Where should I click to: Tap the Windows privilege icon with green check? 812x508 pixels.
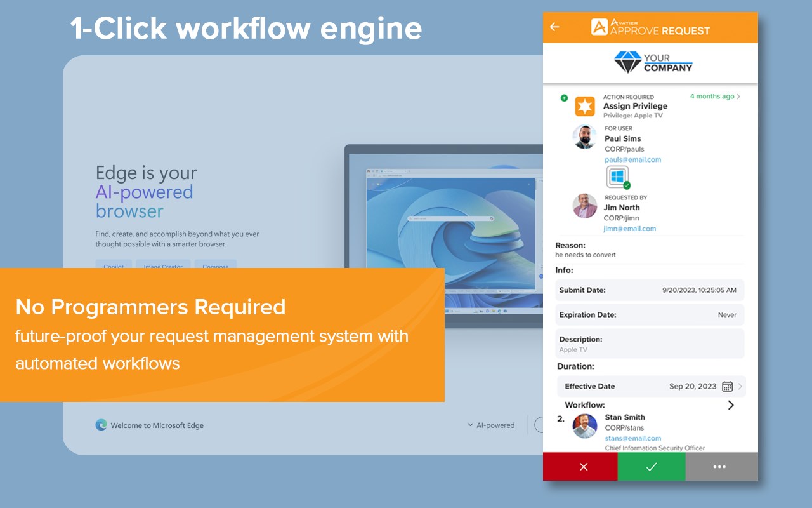618,177
